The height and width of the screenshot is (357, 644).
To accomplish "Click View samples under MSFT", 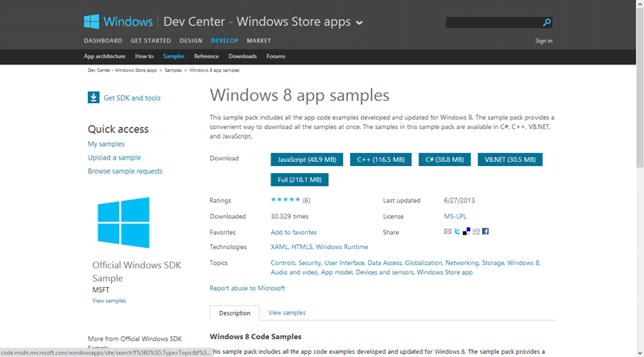I will 109,301.
